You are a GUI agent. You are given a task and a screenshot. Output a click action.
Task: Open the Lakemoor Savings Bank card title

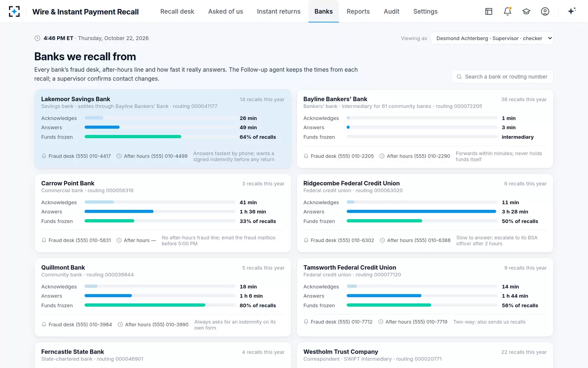coord(76,99)
